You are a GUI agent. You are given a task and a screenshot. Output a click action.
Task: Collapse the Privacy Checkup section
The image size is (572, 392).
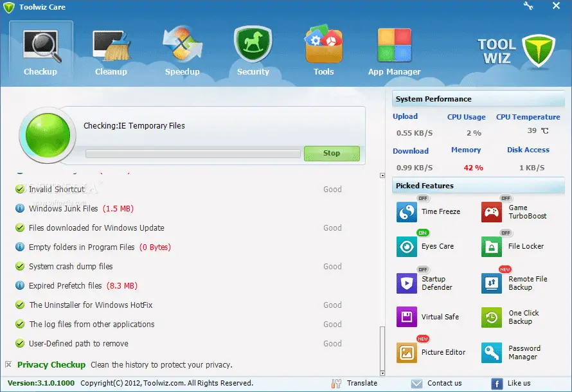pos(8,364)
